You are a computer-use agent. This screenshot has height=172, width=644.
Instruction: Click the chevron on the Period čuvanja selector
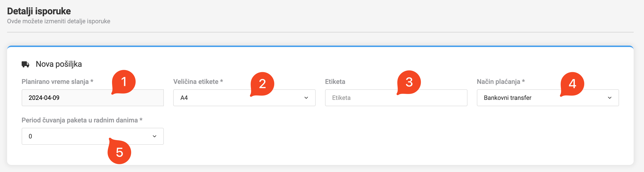(154, 136)
